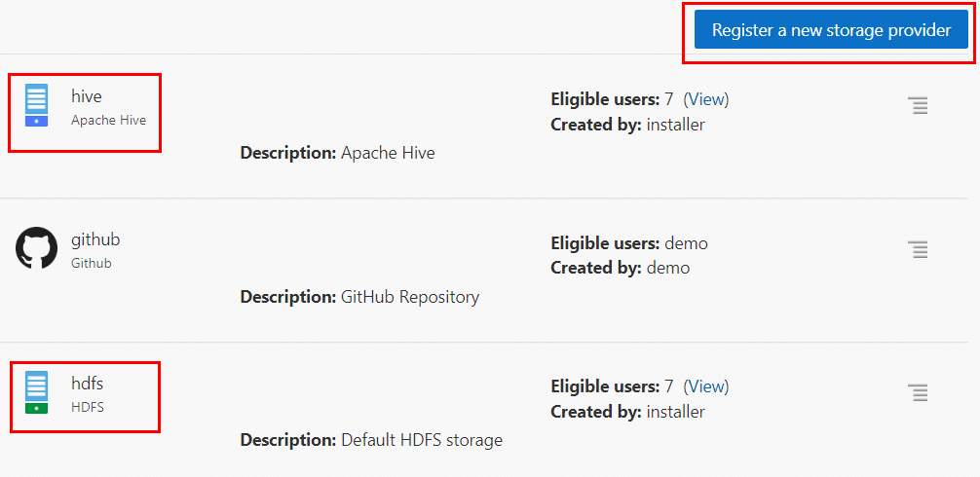Image resolution: width=980 pixels, height=477 pixels.
Task: Click the Apache Hive type label
Action: (108, 121)
